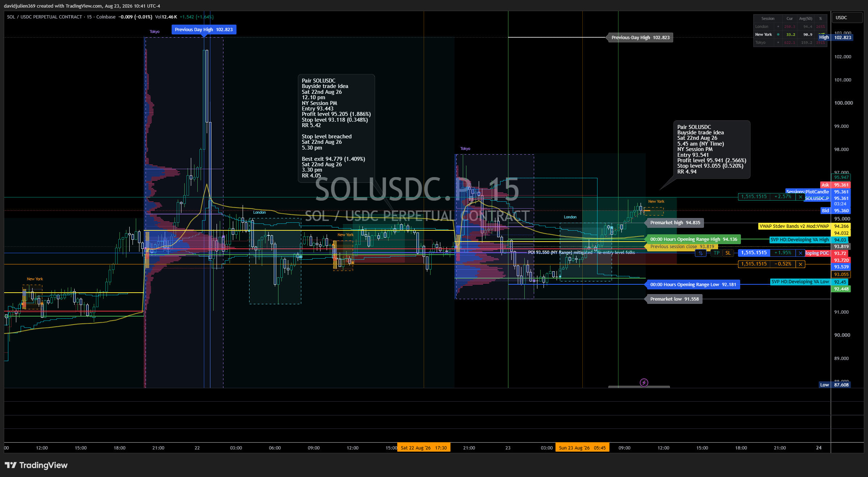Click the Ask 95.361 price label

coord(836,185)
